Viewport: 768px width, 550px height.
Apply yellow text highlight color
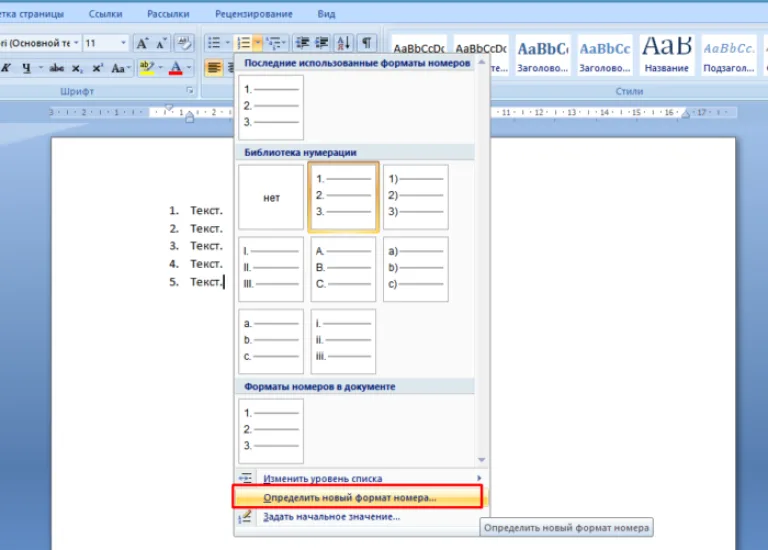(x=146, y=68)
